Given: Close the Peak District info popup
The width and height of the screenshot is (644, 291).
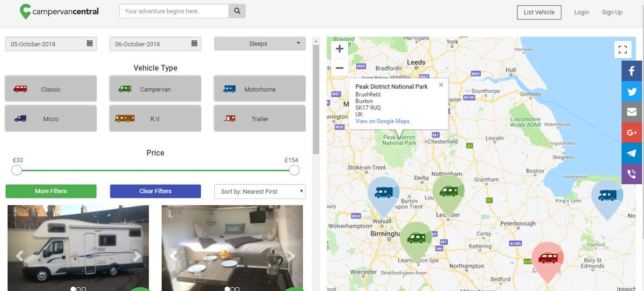Looking at the screenshot, I should coord(441,85).
